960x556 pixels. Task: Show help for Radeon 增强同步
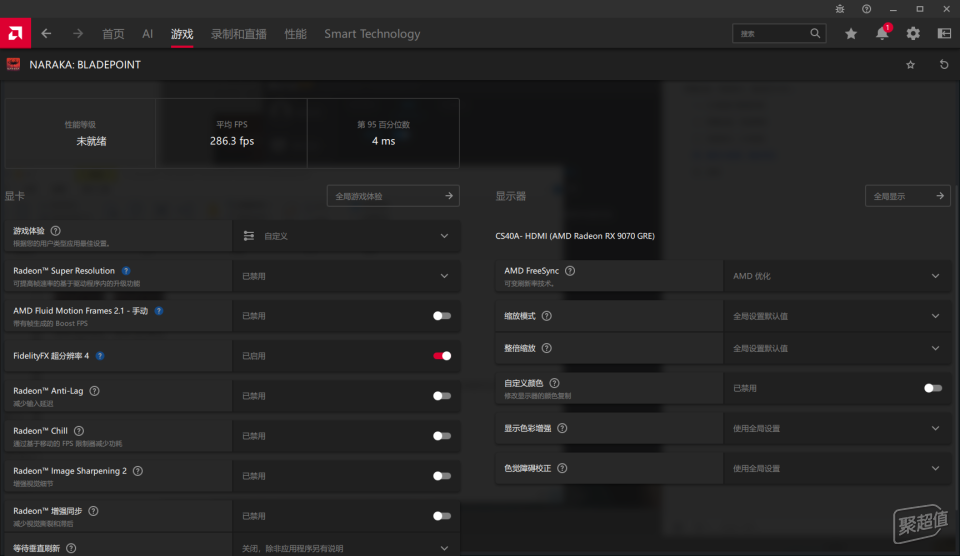(x=93, y=511)
